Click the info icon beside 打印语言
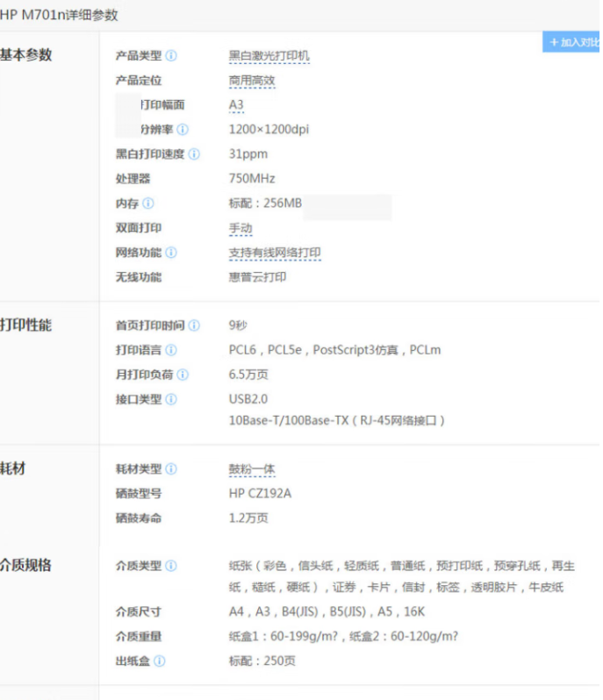Image resolution: width=603 pixels, height=700 pixels. 171,350
